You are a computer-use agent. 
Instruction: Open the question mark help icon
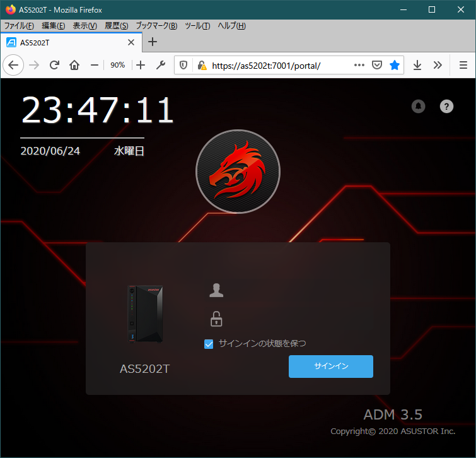click(446, 107)
